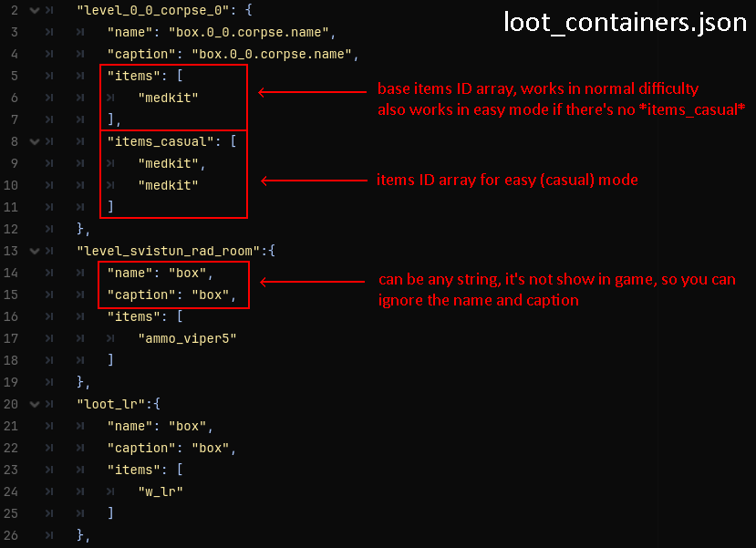Collapse the "level_svistun_rad_room" fold chevron

(35, 251)
